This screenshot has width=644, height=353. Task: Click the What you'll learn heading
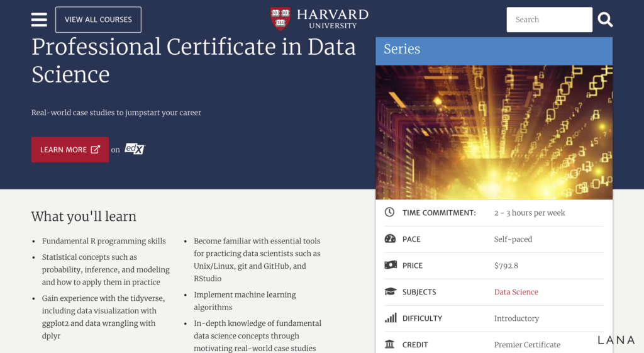coord(84,216)
